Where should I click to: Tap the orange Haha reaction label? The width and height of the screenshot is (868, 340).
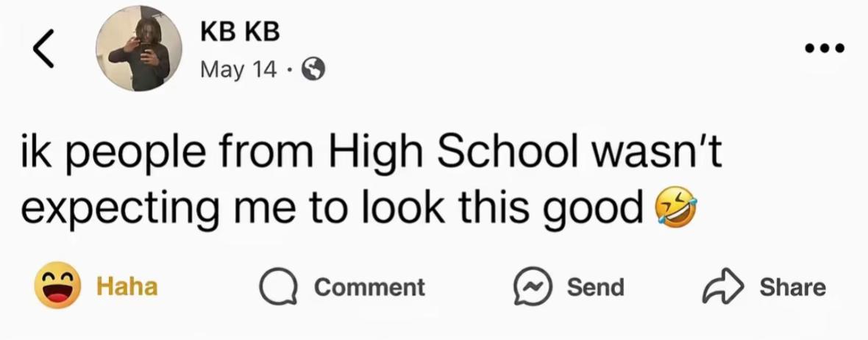tap(127, 287)
